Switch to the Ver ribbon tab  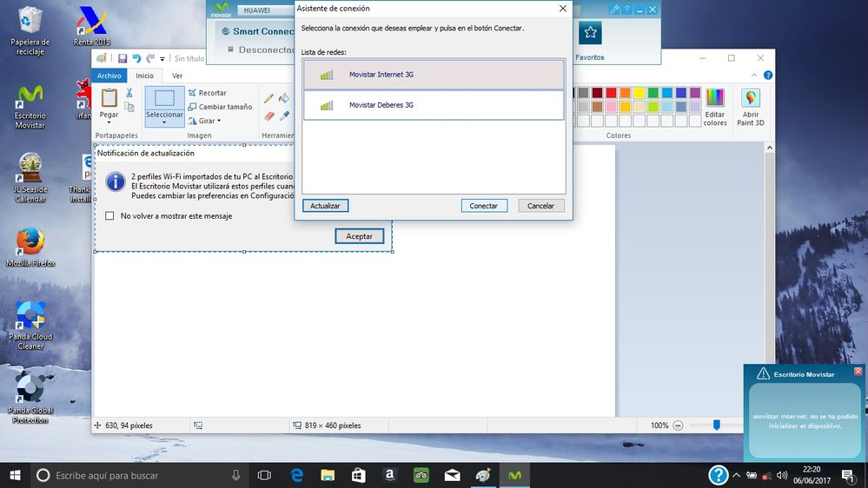[x=176, y=76]
